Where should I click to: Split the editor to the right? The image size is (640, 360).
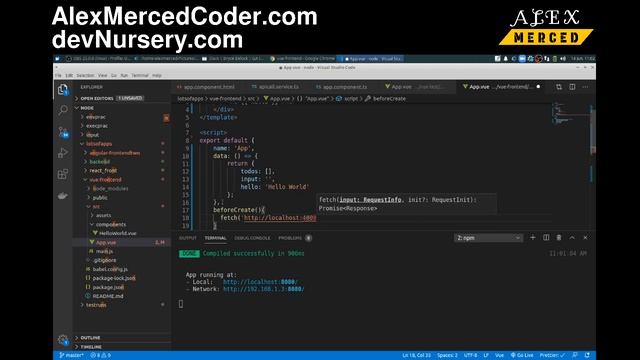(x=572, y=87)
